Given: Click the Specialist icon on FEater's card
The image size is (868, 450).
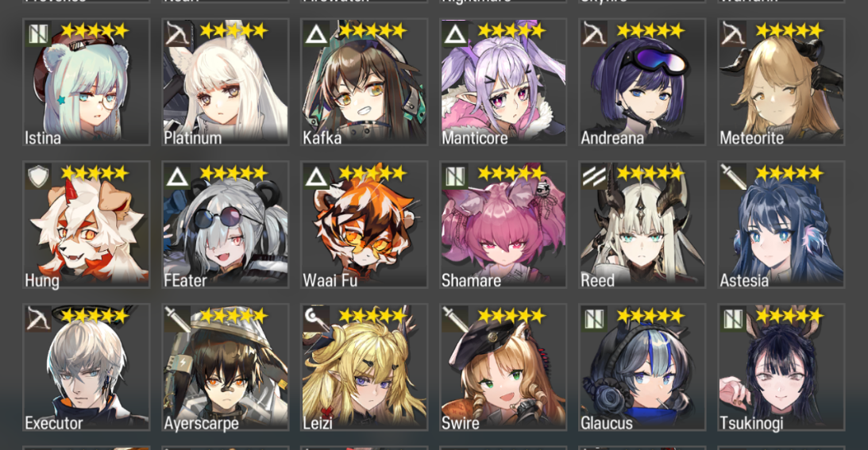Looking at the screenshot, I should point(177,177).
